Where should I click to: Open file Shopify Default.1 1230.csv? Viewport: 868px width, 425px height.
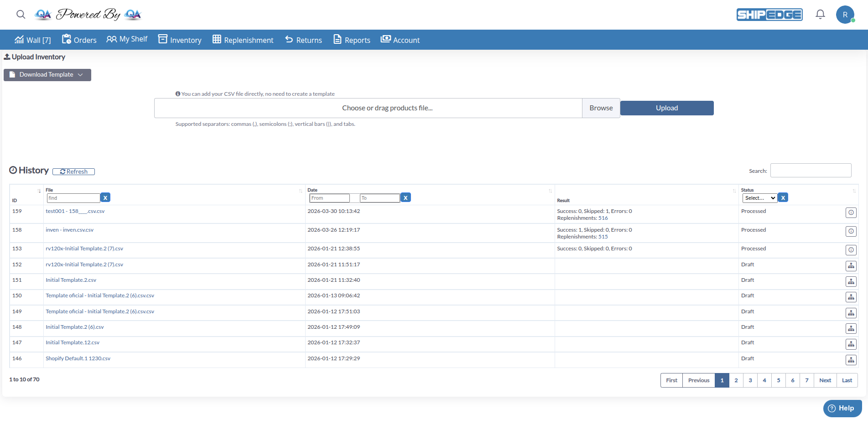click(x=78, y=358)
